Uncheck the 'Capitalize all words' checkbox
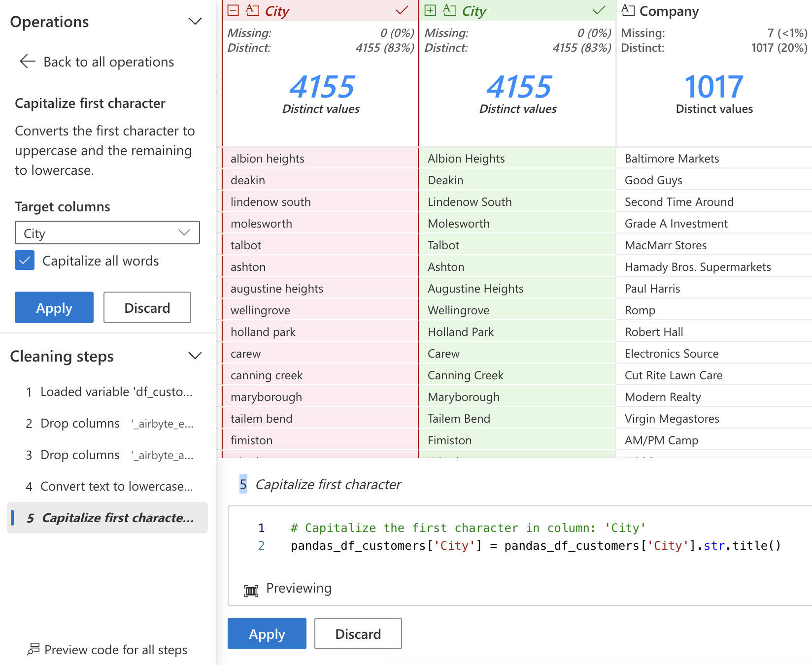Screen dimensions: 812x665 tap(24, 260)
